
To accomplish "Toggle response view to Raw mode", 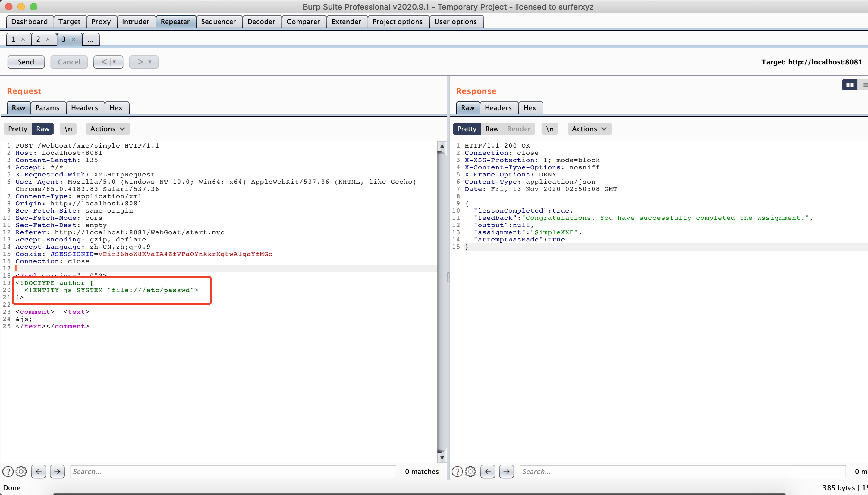I will click(x=492, y=129).
